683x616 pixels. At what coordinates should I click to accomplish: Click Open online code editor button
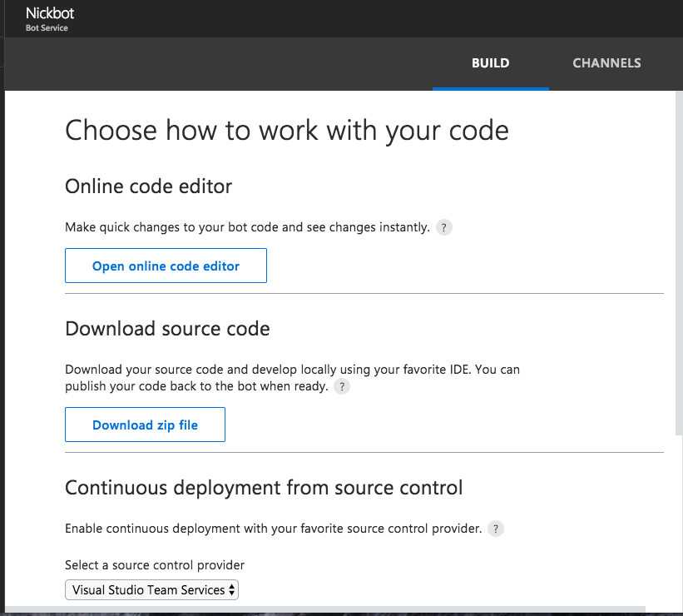coord(166,266)
